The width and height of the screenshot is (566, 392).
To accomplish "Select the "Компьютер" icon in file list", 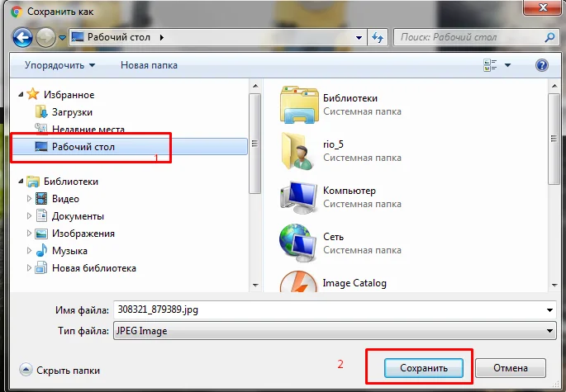I will pos(298,197).
